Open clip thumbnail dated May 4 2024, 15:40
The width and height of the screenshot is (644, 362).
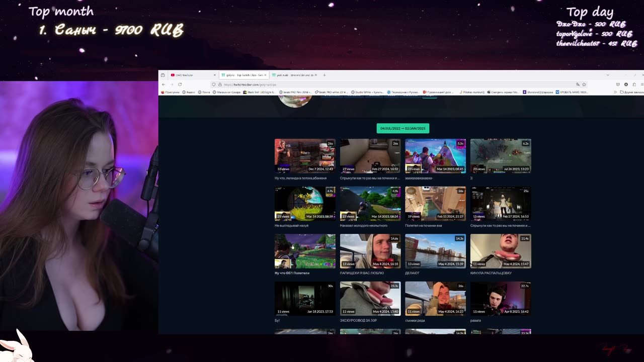[370, 299]
